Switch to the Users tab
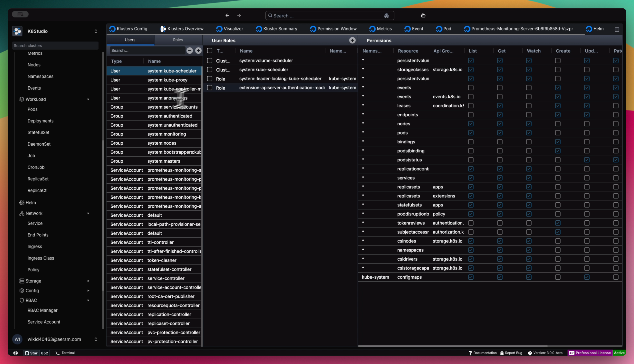Image resolution: width=634 pixels, height=364 pixels. click(130, 40)
